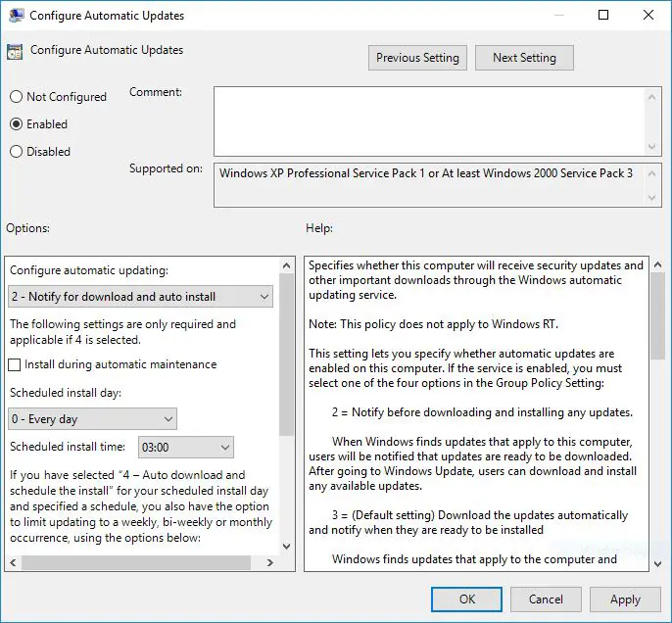672x623 pixels.
Task: Maximize the Configure Automatic Updates window
Action: coord(603,16)
